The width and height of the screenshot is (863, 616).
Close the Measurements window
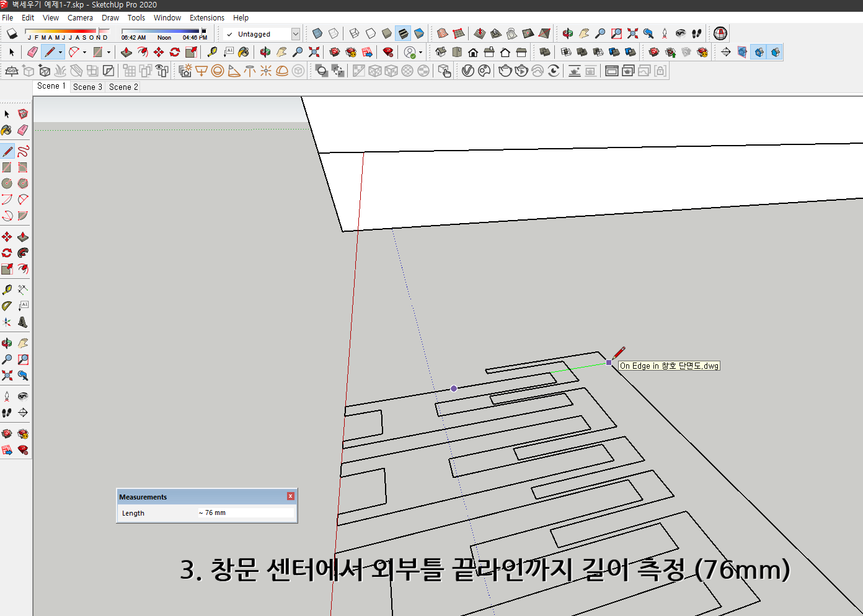pyautogui.click(x=290, y=496)
